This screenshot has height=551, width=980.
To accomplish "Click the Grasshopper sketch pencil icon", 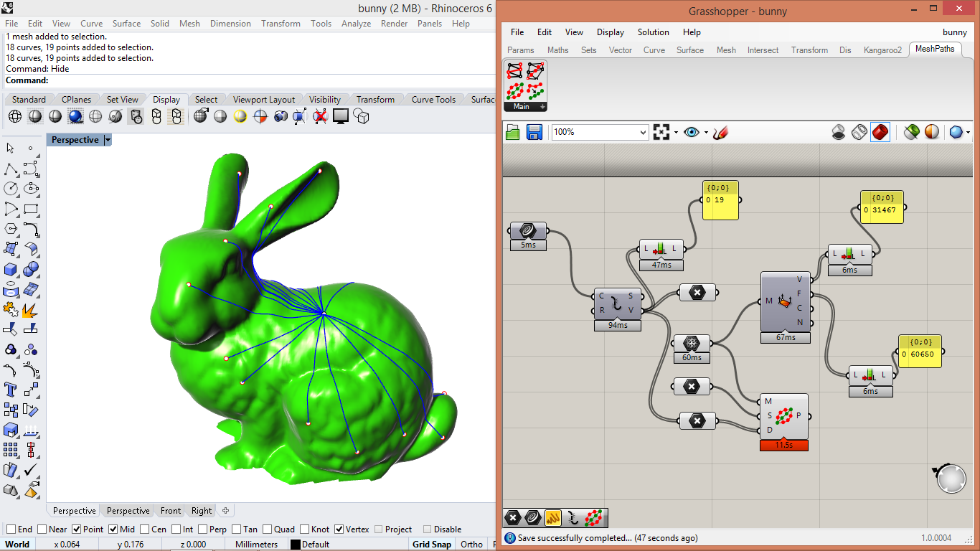I will (x=722, y=132).
